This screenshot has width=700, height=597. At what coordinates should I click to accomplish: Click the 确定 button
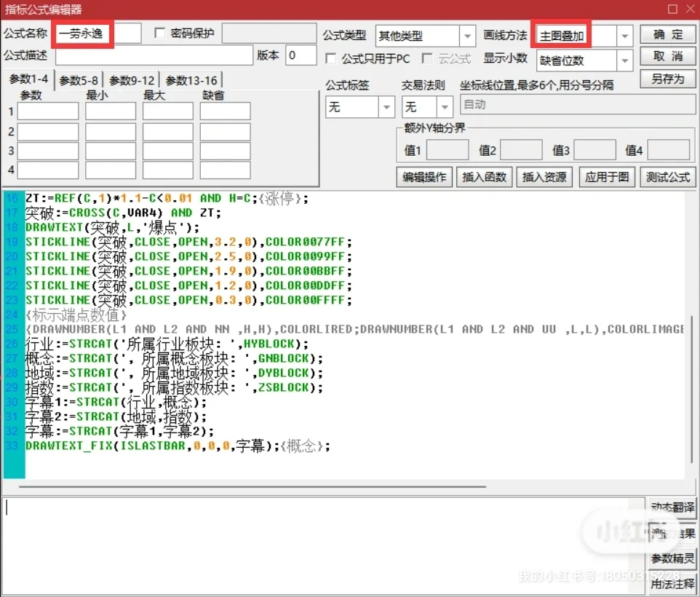coord(667,34)
